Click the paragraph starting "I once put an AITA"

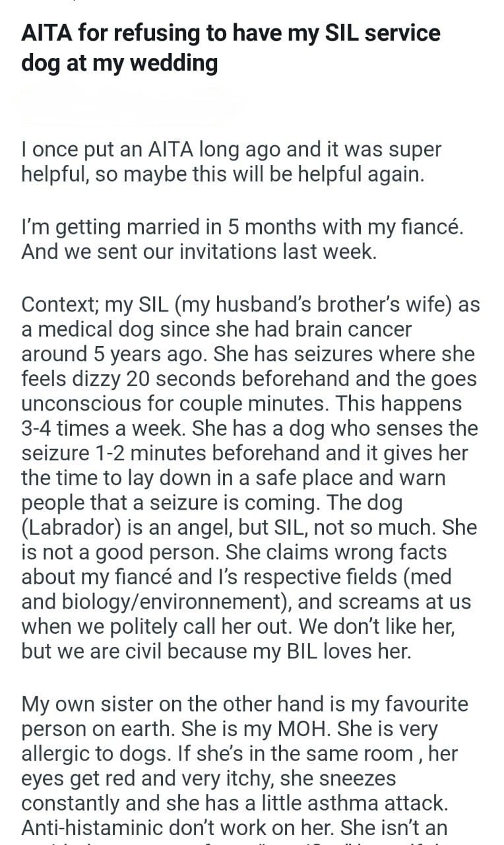pos(231,162)
